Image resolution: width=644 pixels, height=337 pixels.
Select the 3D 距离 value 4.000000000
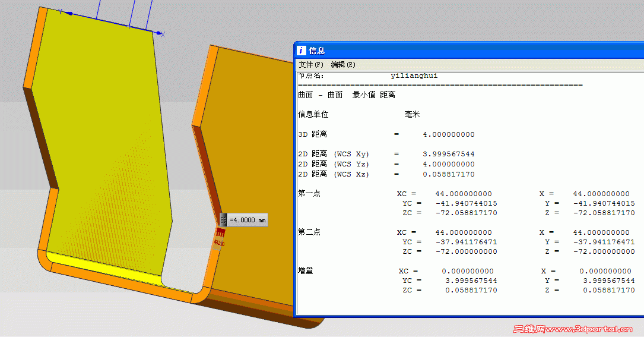pyautogui.click(x=449, y=134)
